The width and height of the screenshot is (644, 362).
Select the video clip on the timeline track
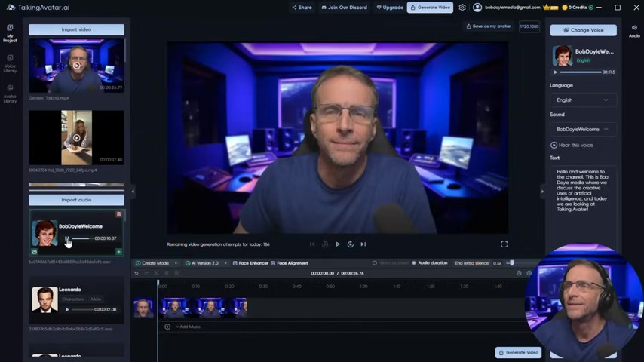tap(203, 308)
